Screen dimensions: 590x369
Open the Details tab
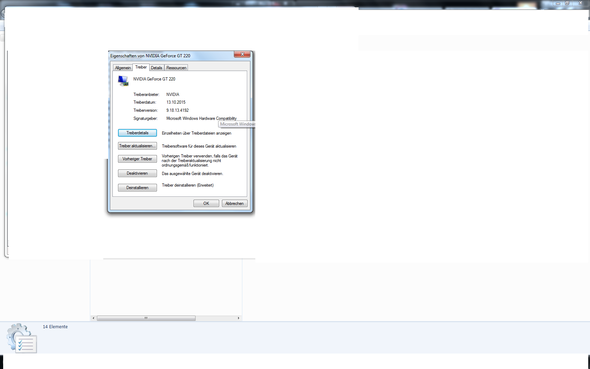click(x=157, y=68)
